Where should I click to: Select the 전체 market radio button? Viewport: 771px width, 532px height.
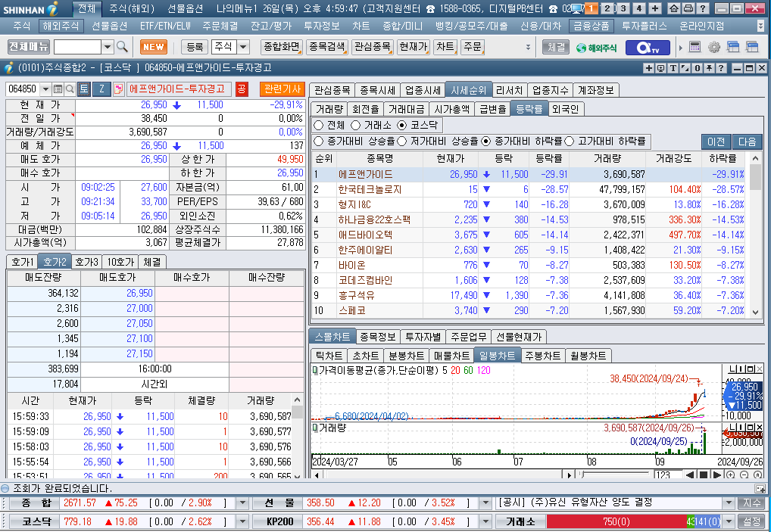[319, 126]
